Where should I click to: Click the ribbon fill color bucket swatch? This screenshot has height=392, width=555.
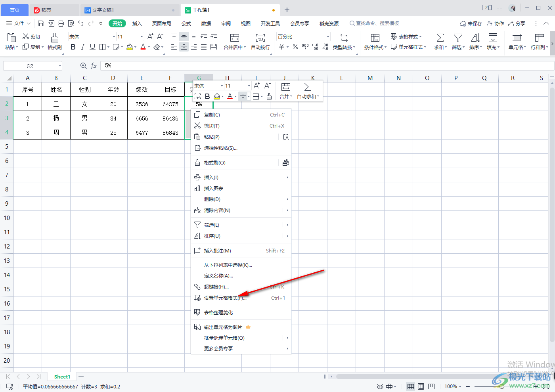click(x=129, y=47)
